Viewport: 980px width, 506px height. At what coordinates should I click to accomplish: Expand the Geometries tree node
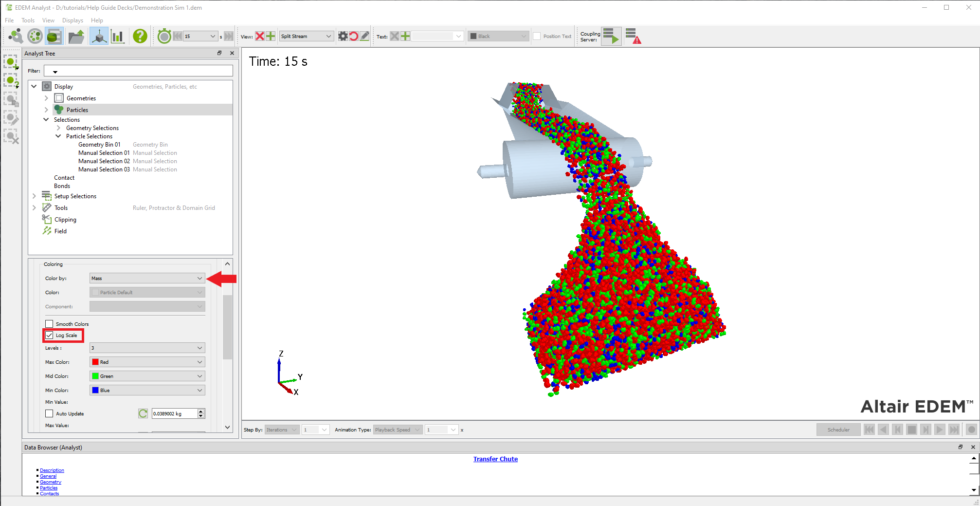46,98
